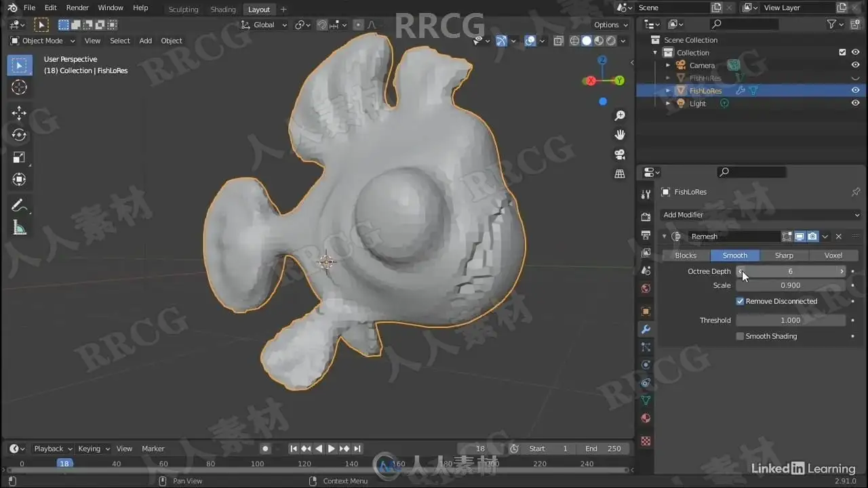This screenshot has width=868, height=488.
Task: Uncheck Remove Disconnected in Remesh modifier
Action: pos(740,301)
